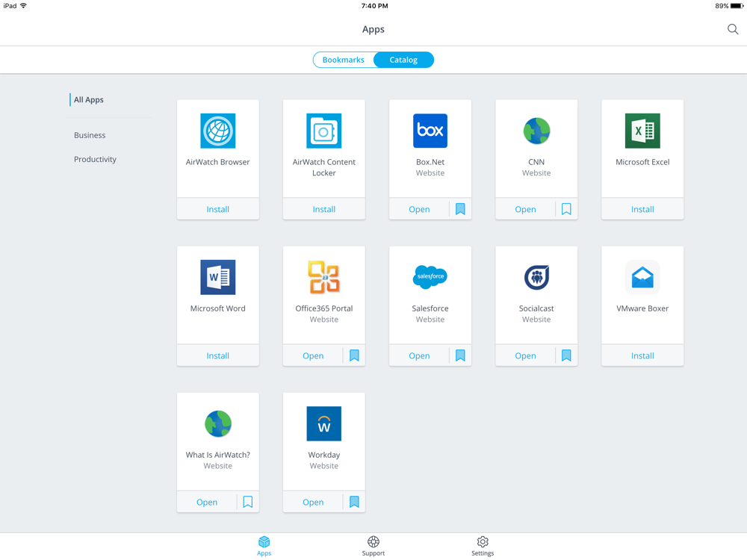Tap the Box.Net logo icon
Screen dimensions: 747x560
pyautogui.click(x=430, y=131)
